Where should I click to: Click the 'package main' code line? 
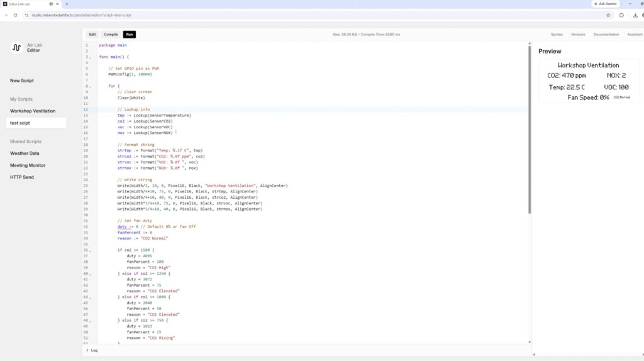click(113, 45)
